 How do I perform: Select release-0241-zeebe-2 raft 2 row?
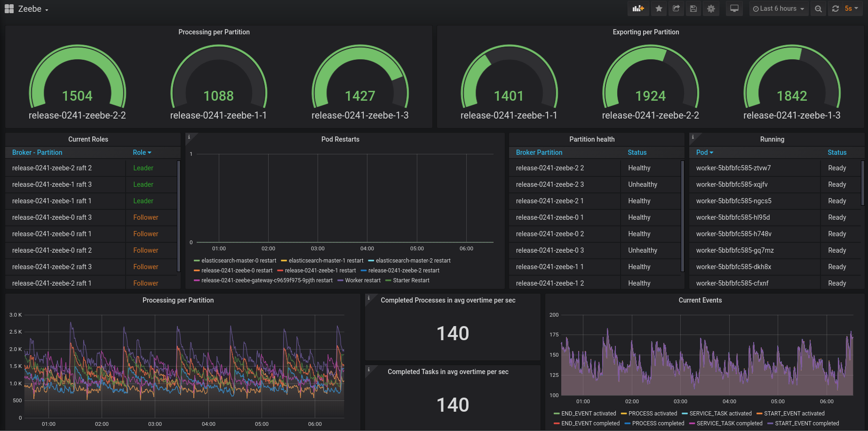91,168
